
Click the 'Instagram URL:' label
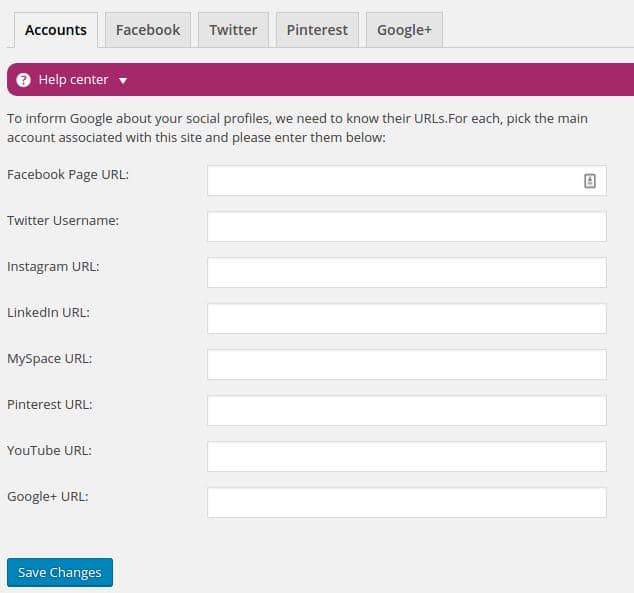click(53, 267)
